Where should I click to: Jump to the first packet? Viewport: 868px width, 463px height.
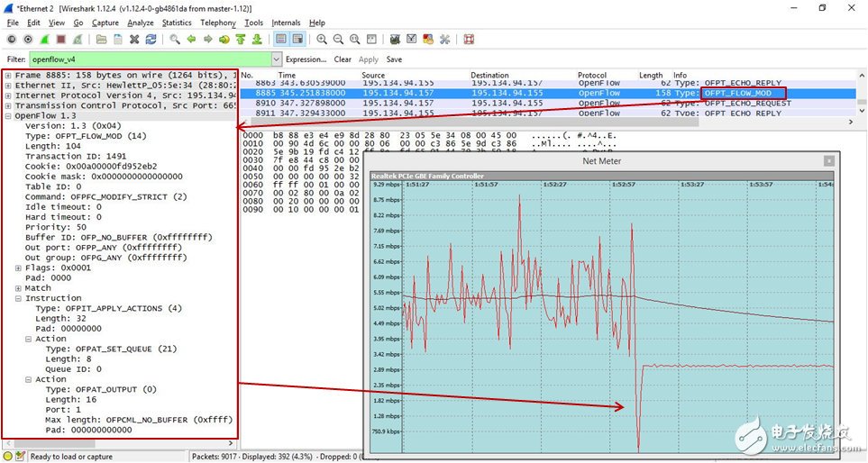[x=241, y=40]
